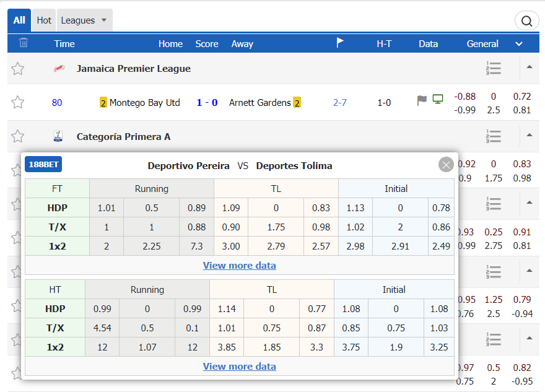Open standings icon for Categoría Primera A
545x392 pixels.
pos(494,136)
